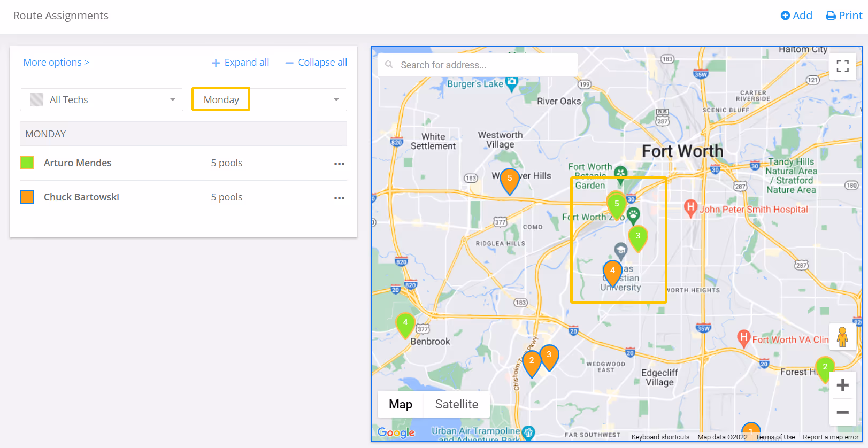Zoom in on the map
The width and height of the screenshot is (868, 448).
pos(843,385)
